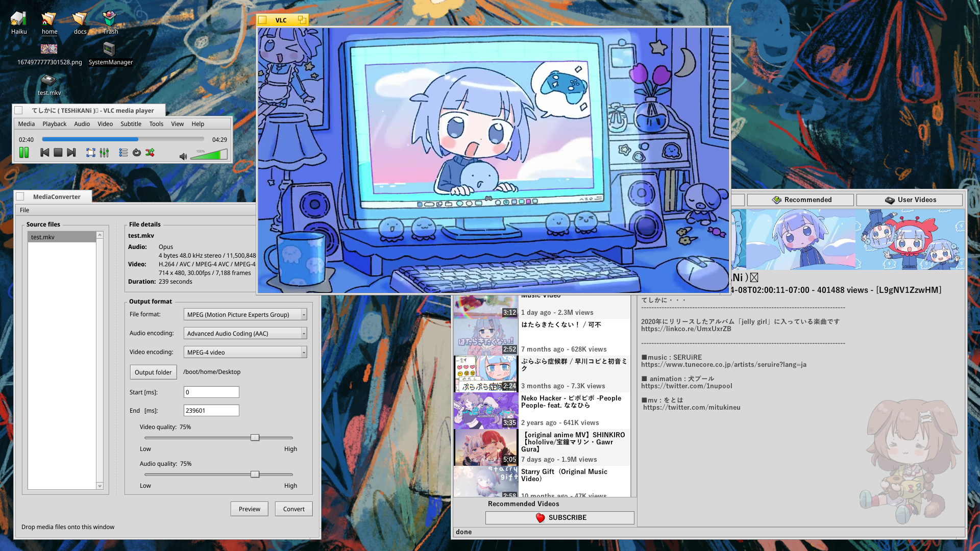The height and width of the screenshot is (551, 980).
Task: Open the Audio encoding dropdown
Action: pos(245,333)
